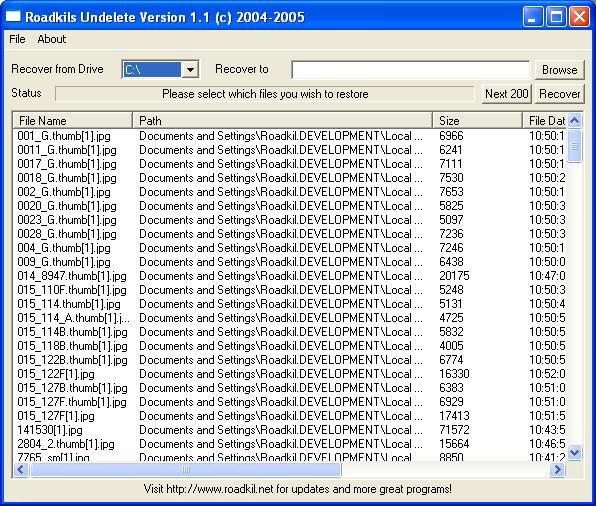The height and width of the screenshot is (506, 596).
Task: Select file 0017_G.thumb[1].jpg
Action: pos(67,164)
